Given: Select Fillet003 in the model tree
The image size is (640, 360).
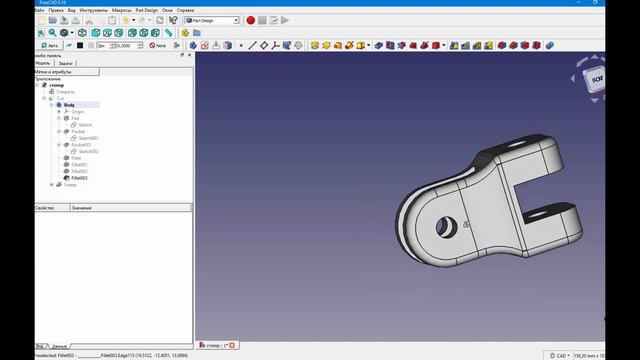Looking at the screenshot, I should coord(79,178).
